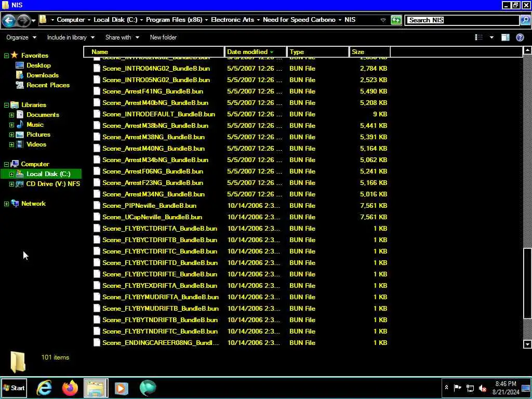Click the New folder button

tap(163, 37)
